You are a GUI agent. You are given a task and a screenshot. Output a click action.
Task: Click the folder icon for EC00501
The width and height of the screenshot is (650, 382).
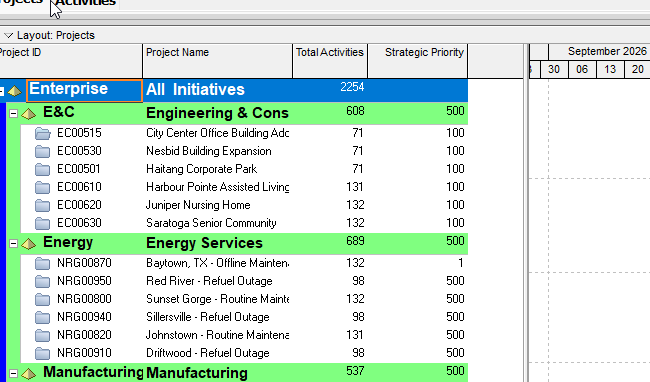[43, 169]
